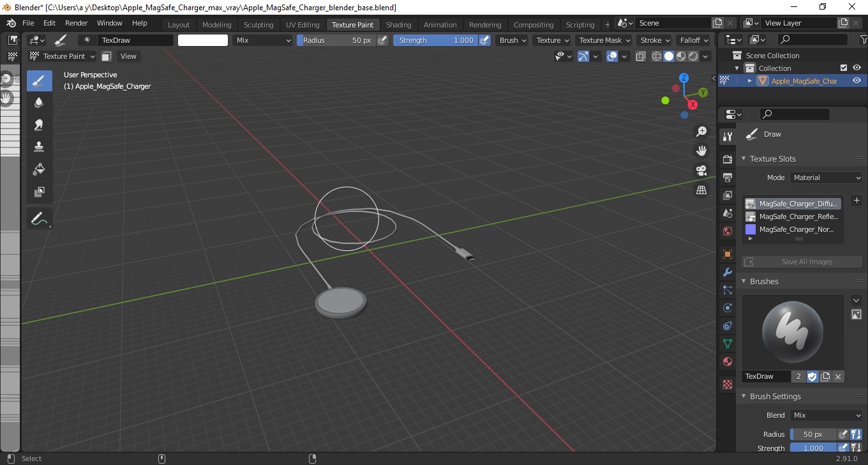Image resolution: width=868 pixels, height=465 pixels.
Task: Open the Mix blend dropdown in header
Action: pos(262,40)
